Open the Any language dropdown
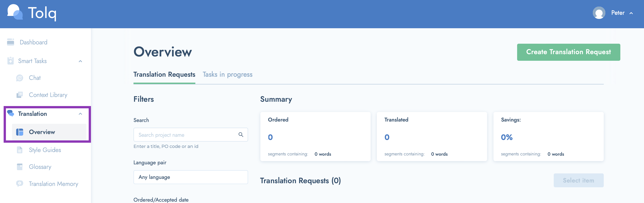 click(x=191, y=177)
